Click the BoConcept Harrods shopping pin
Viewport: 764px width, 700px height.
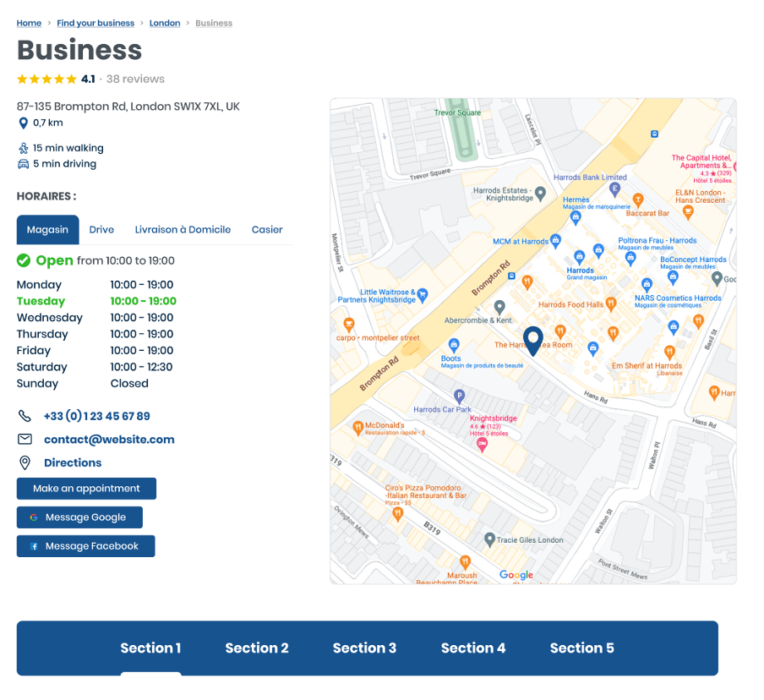click(x=673, y=278)
